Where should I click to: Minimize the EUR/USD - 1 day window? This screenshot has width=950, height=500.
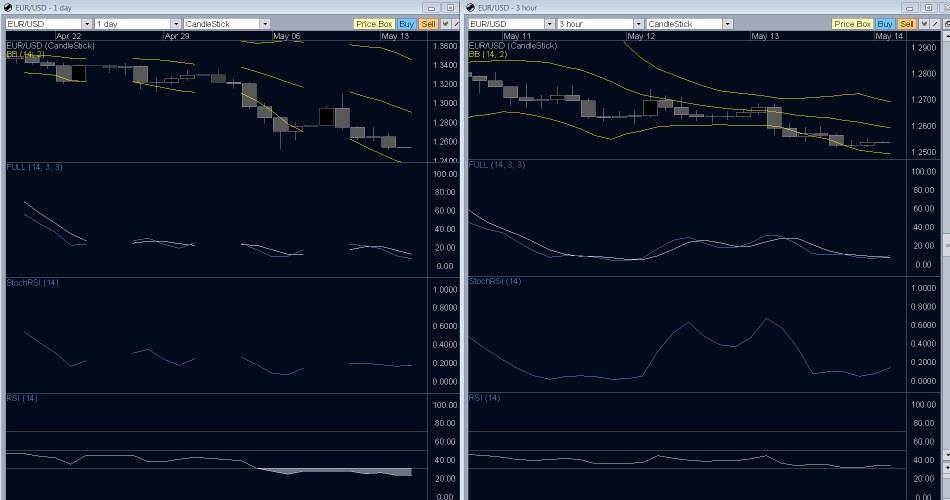pos(431,8)
